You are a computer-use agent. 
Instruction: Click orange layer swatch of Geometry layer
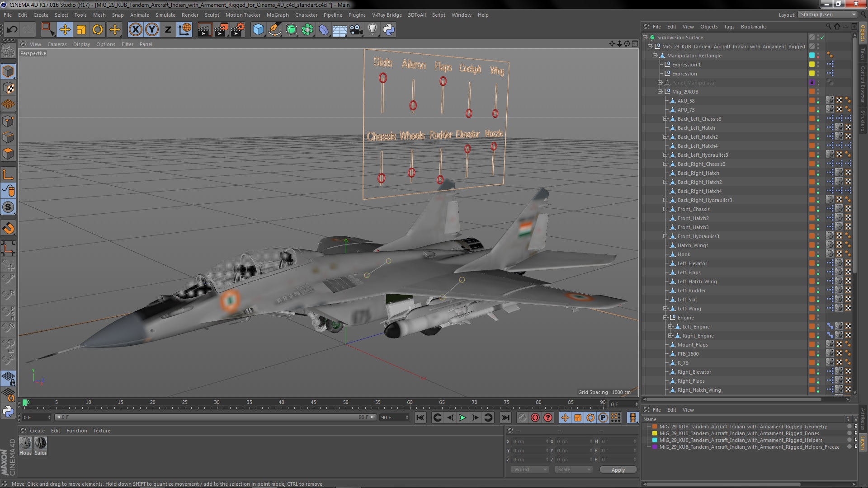click(654, 427)
